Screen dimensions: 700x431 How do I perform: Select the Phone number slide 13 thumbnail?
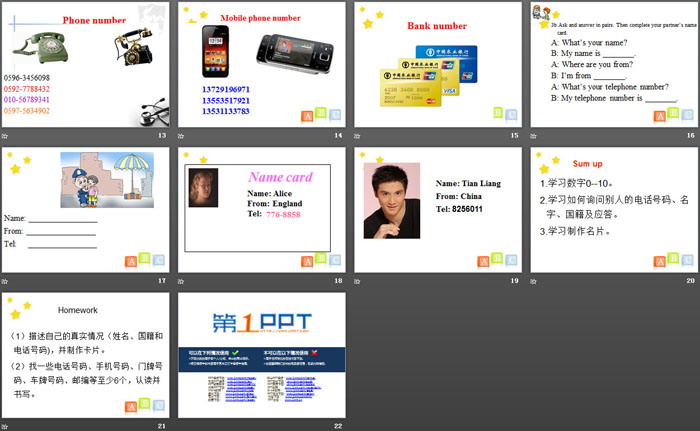pos(85,65)
